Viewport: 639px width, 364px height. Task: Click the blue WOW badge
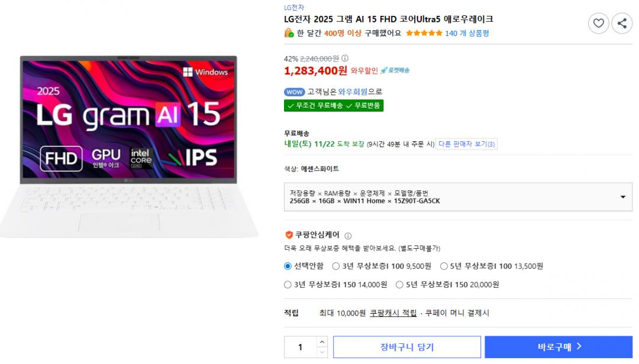coord(294,92)
